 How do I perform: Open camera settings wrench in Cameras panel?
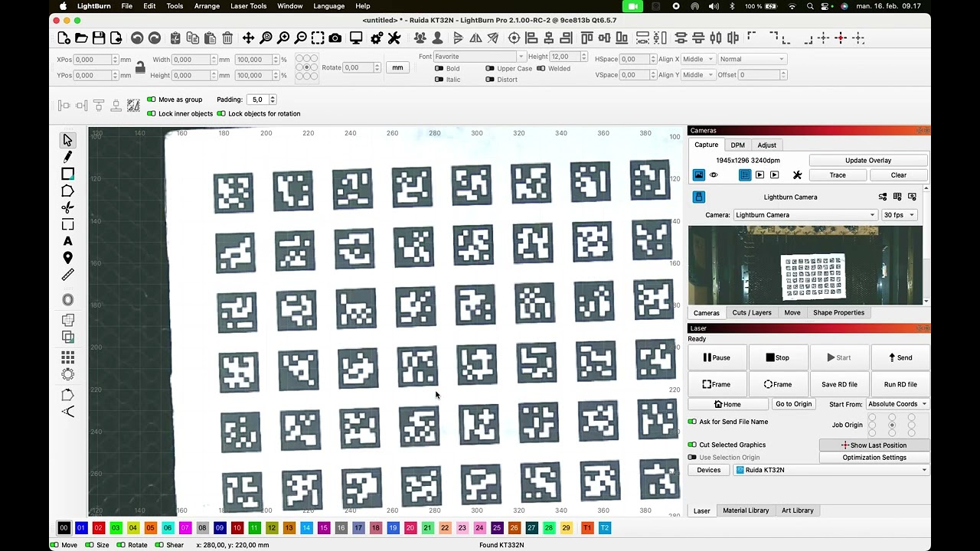click(797, 175)
